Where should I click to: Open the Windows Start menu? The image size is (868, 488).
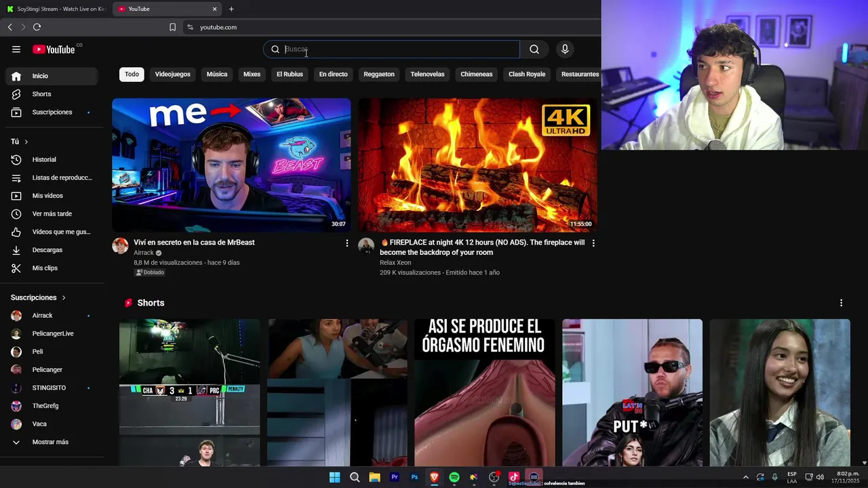[x=334, y=477]
